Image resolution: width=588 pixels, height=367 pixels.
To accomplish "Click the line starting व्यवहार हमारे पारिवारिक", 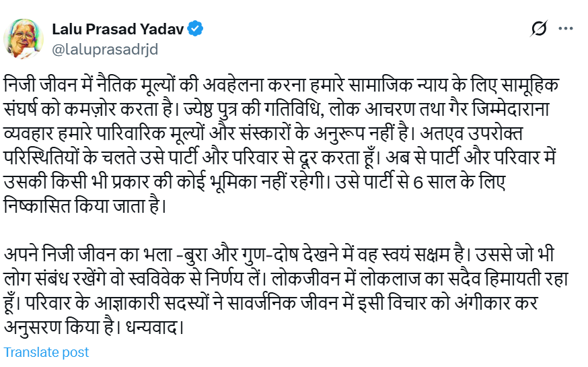I will pos(263,133).
